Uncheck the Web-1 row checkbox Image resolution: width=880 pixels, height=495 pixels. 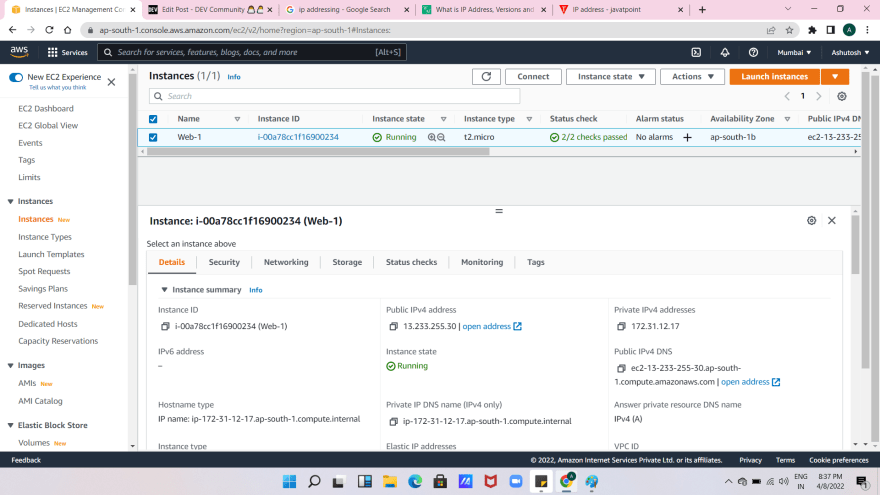(153, 137)
